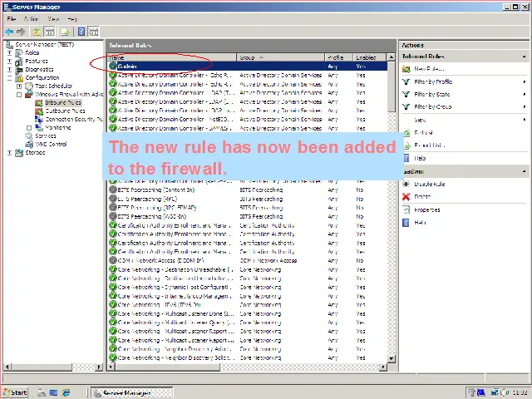
Task: Select the Godwin inbound rule row
Action: 216,66
